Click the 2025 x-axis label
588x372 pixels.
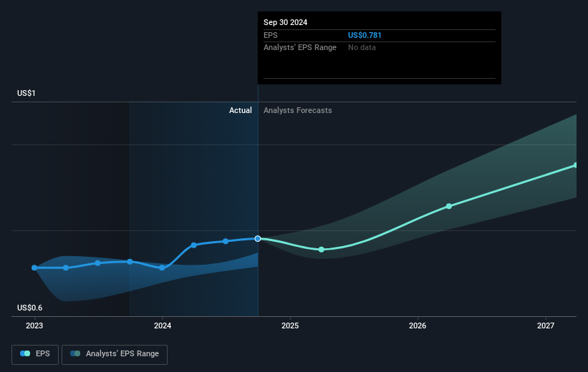tap(290, 325)
